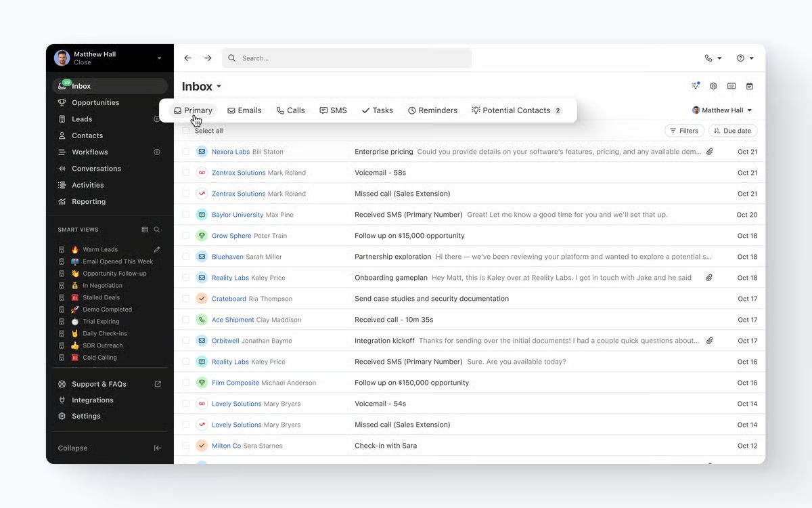Open the calendar icon in the top right
Screen dimensions: 812x508
tap(750, 86)
